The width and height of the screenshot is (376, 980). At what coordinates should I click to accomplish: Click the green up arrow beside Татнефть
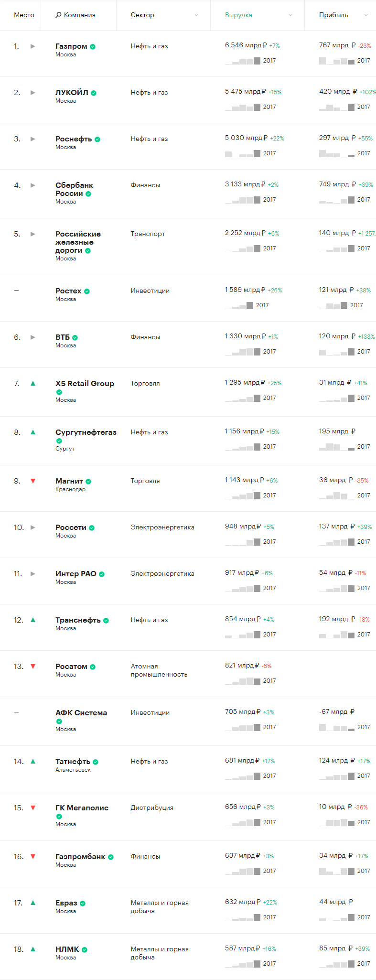pyautogui.click(x=33, y=762)
